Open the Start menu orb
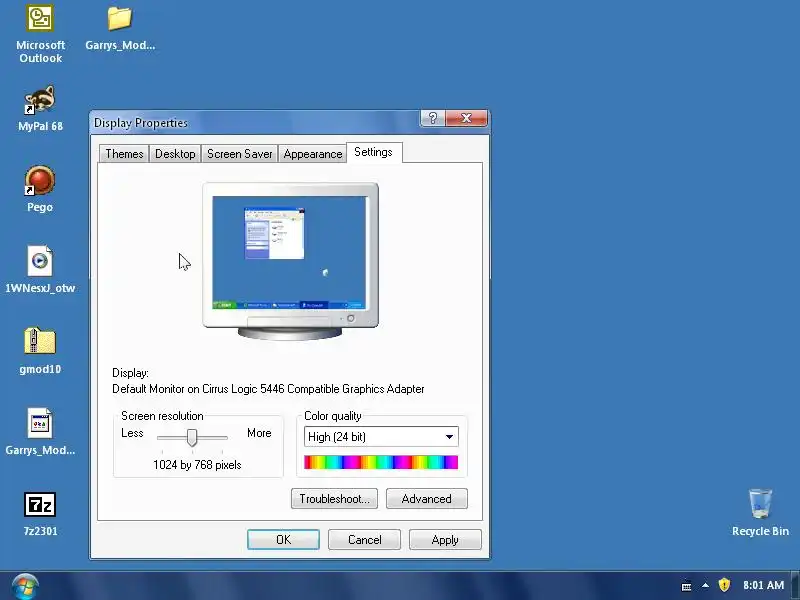The image size is (800, 600). tap(24, 586)
